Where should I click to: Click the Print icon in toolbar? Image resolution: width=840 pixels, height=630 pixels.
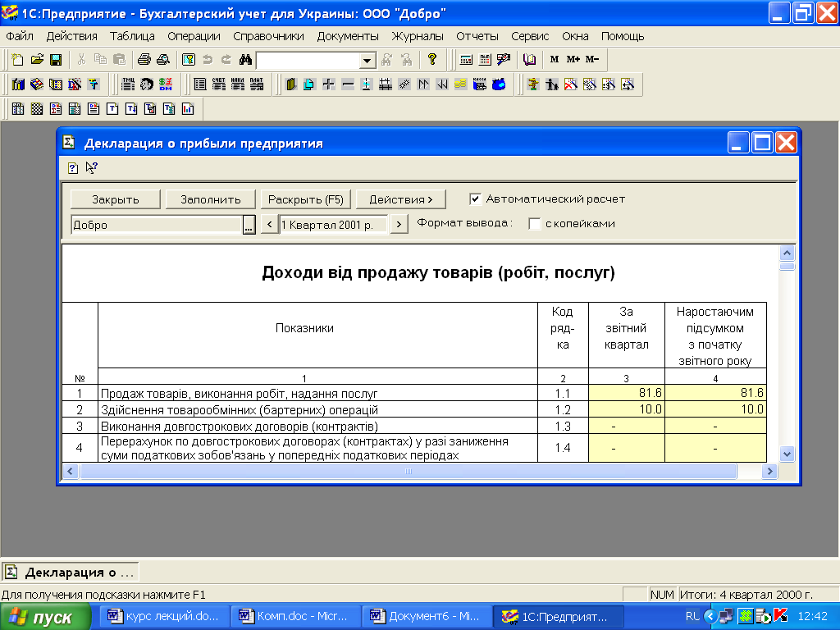point(144,60)
